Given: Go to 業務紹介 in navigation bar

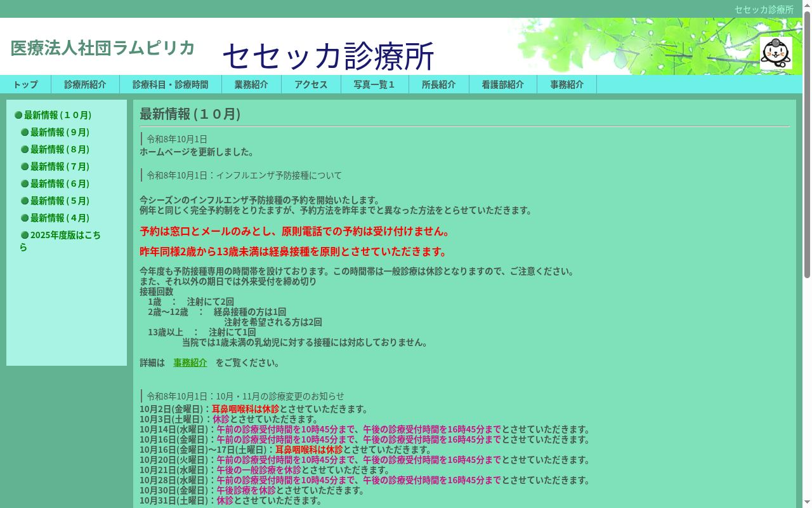Looking at the screenshot, I should pyautogui.click(x=251, y=84).
